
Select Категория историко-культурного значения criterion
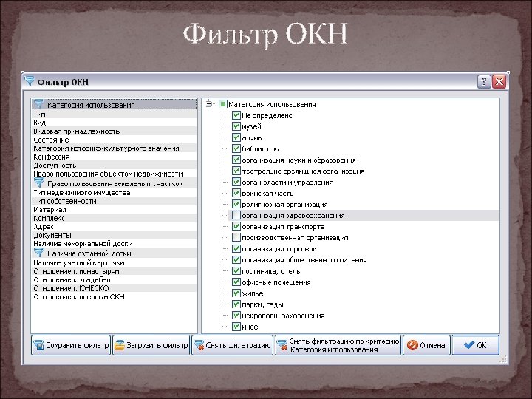114,148
